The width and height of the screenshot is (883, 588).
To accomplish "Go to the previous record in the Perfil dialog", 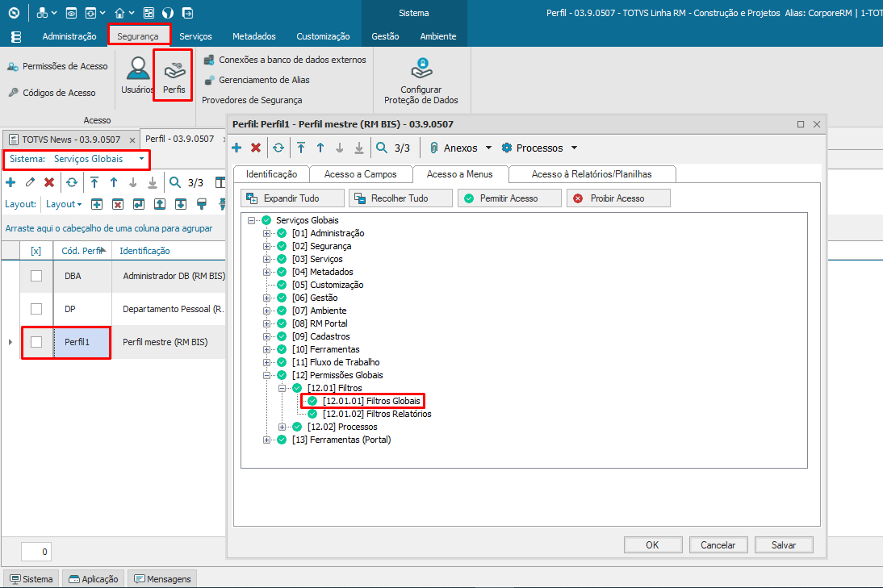I will [320, 148].
